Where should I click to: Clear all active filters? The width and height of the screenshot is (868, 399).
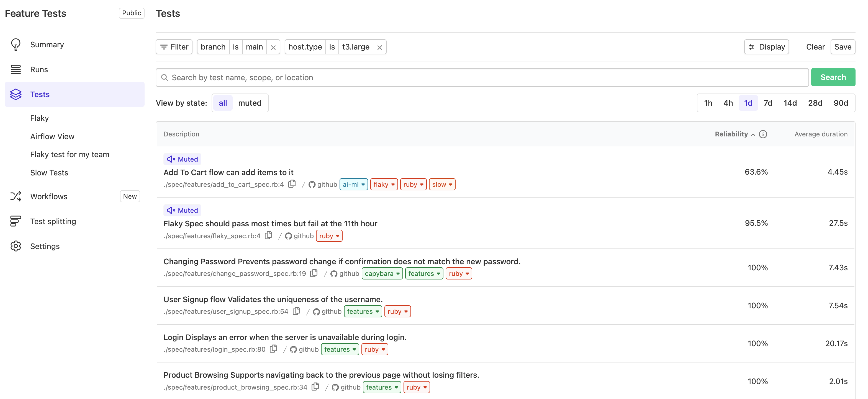tap(815, 47)
